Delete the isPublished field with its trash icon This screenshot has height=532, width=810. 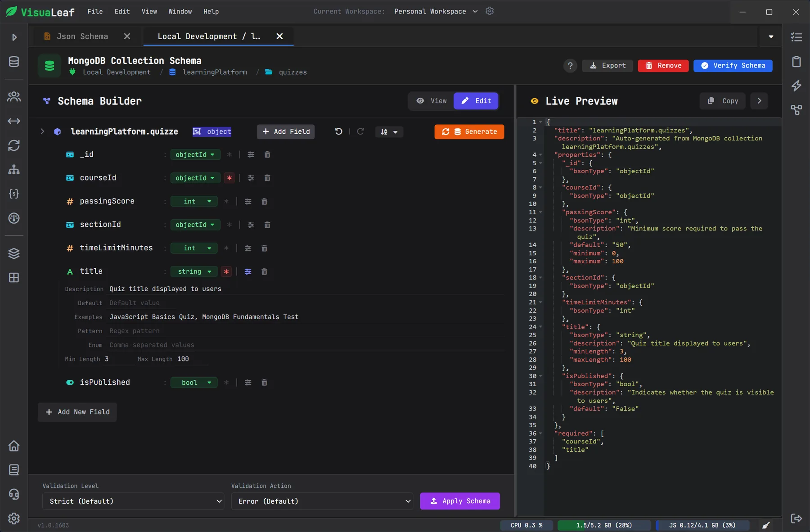[264, 382]
